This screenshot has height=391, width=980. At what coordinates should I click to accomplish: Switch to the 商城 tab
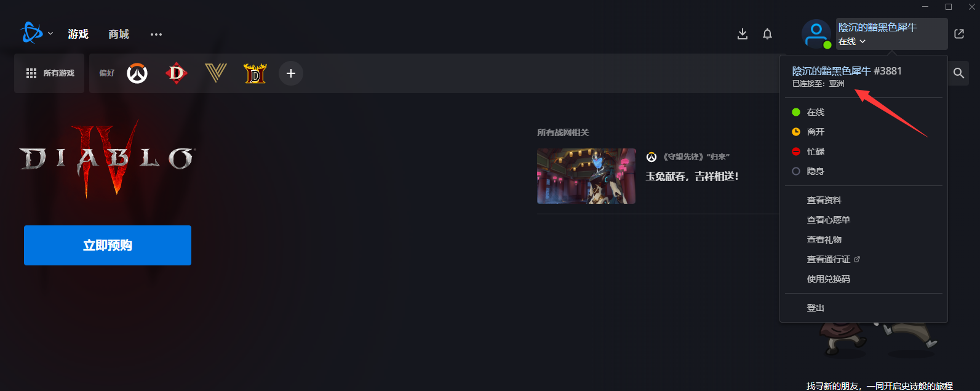(x=119, y=34)
